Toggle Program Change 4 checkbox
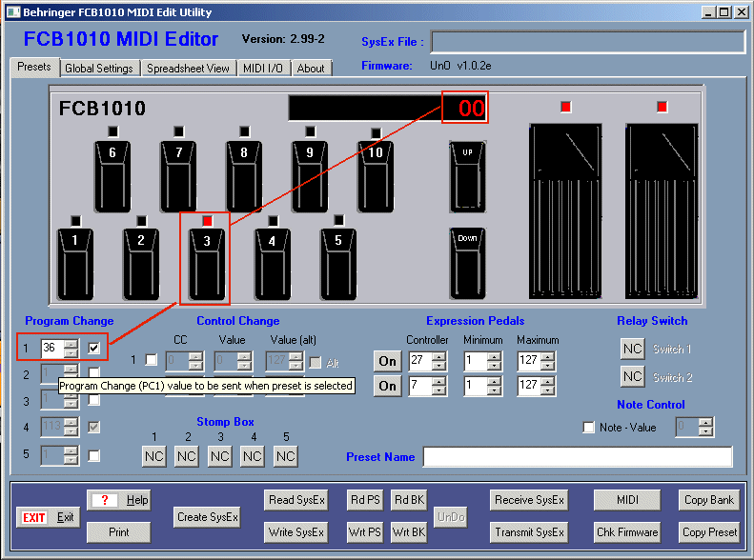 tap(94, 427)
